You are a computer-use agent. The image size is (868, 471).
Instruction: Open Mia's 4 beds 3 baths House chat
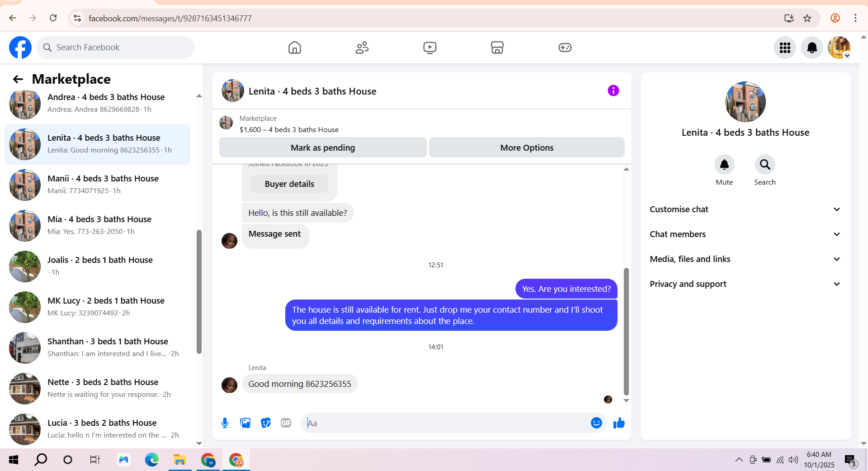pyautogui.click(x=97, y=226)
